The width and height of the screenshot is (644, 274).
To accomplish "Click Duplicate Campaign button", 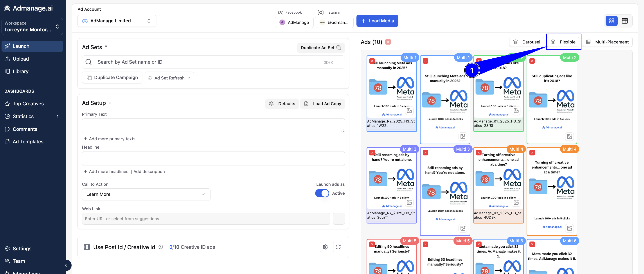I will tap(112, 78).
